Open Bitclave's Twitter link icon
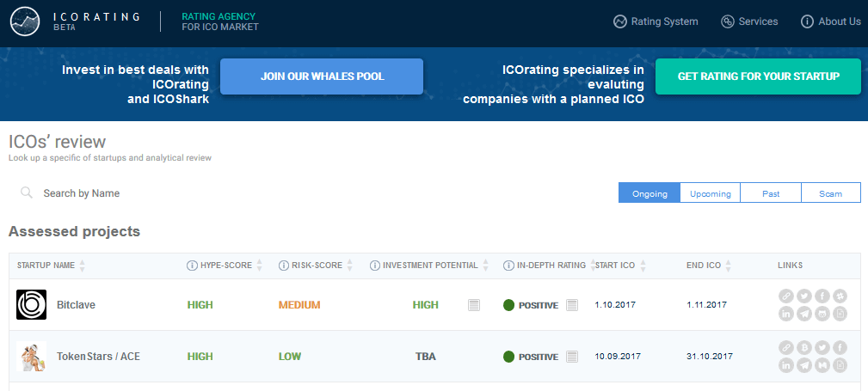Screen dimensions: 868x391 click(804, 296)
